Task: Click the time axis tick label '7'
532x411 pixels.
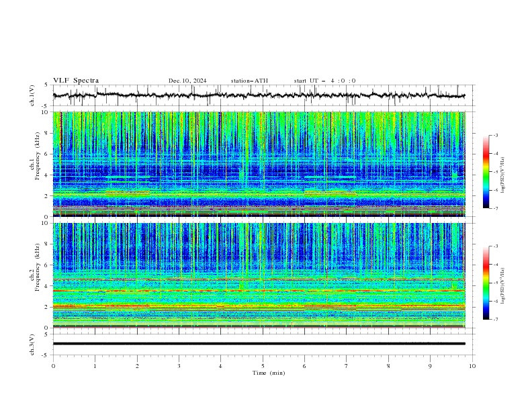Action: tap(347, 366)
